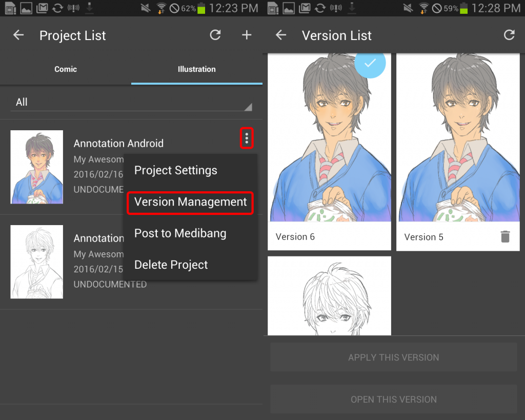Choose Version Management from the menu
525x420 pixels.
click(x=190, y=202)
